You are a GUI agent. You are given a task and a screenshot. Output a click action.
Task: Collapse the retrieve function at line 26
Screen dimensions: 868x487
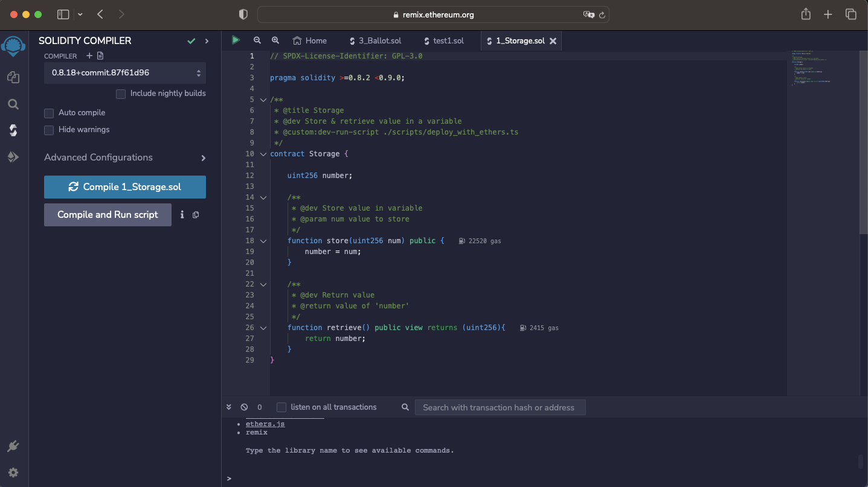click(x=263, y=328)
